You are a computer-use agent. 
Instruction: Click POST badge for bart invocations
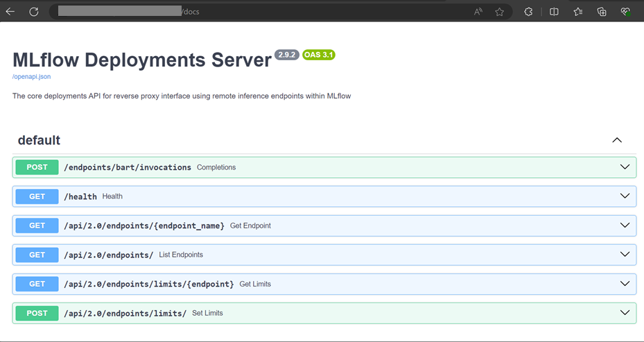(37, 168)
